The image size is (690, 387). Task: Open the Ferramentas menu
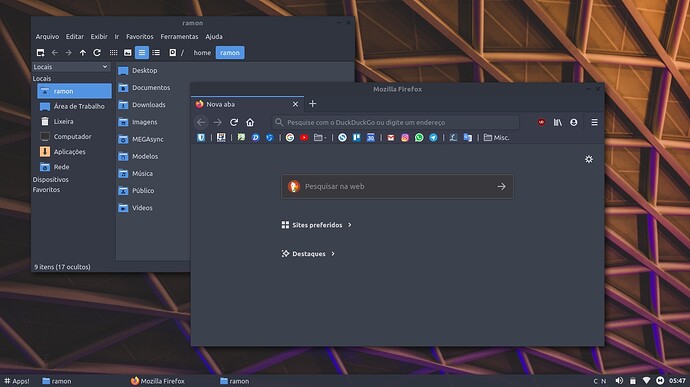tap(179, 37)
